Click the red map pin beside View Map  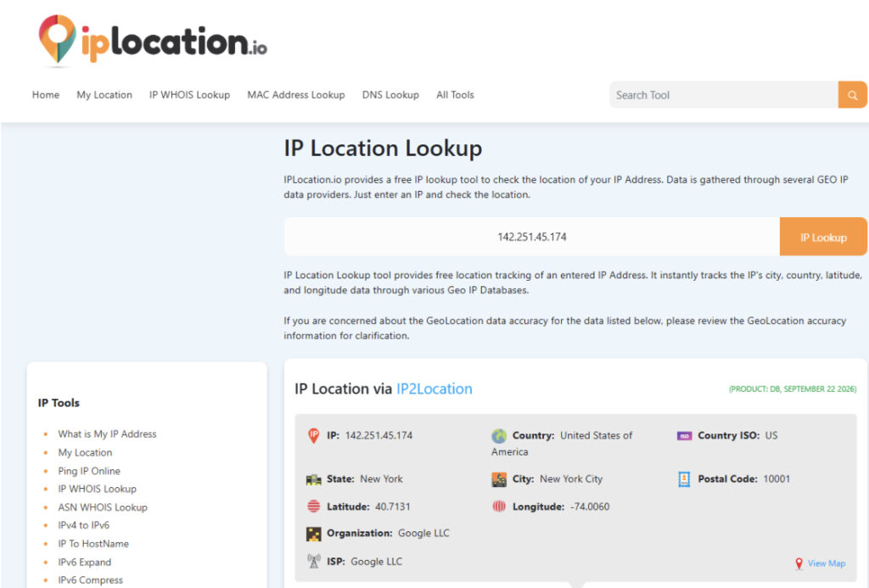point(799,563)
